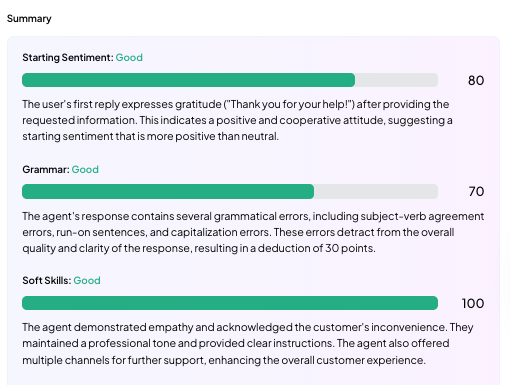
Task: Click the 'deduction of 30 points' text
Action: (316, 248)
